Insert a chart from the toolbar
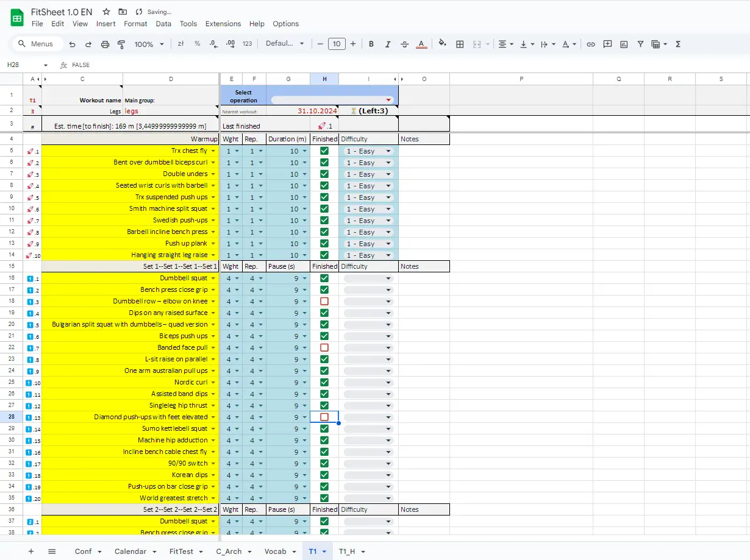 [624, 44]
